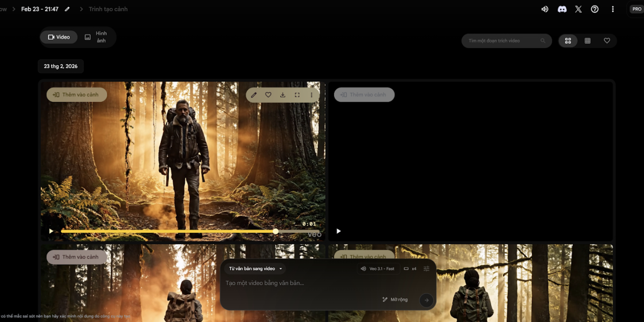644x322 pixels.
Task: Open the X social link icon
Action: pos(579,9)
